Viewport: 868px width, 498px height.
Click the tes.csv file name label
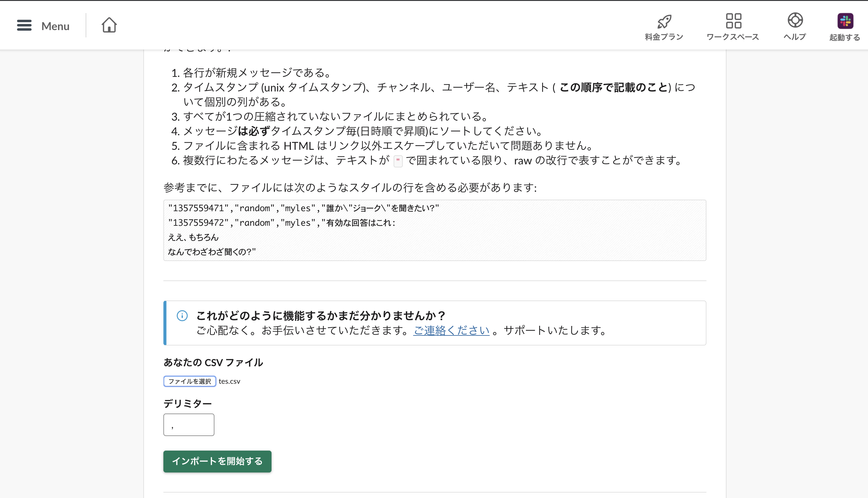coord(229,381)
